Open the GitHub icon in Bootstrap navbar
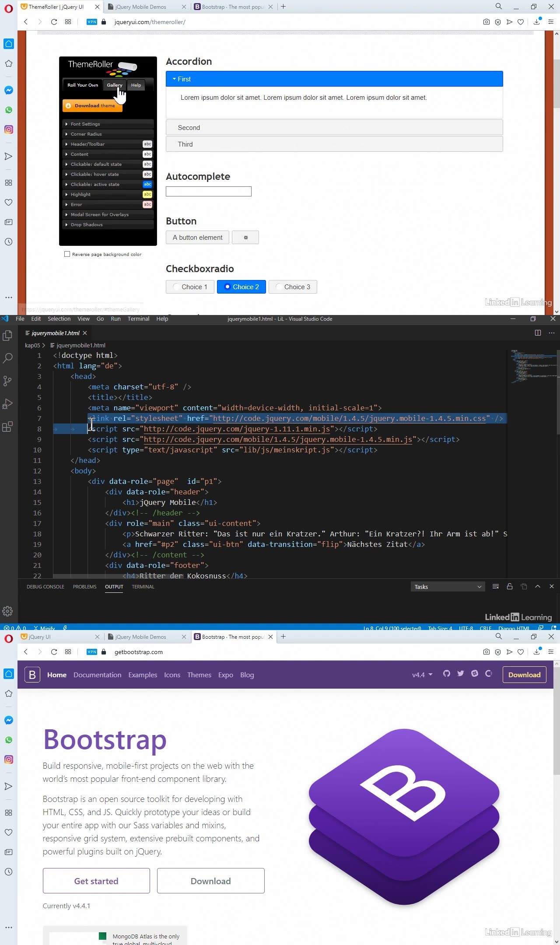Viewport: 560px width, 945px height. coord(446,674)
